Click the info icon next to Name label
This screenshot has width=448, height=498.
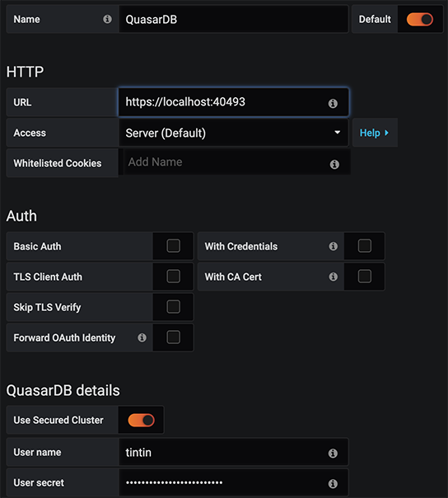pos(107,19)
